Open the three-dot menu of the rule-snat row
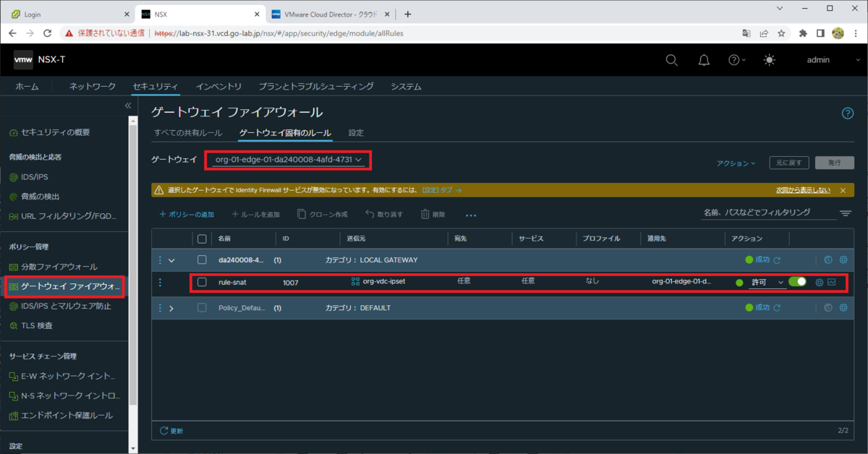868x454 pixels. click(161, 283)
